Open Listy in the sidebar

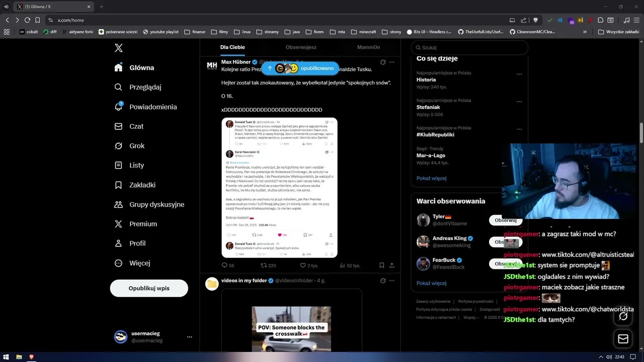click(129, 165)
